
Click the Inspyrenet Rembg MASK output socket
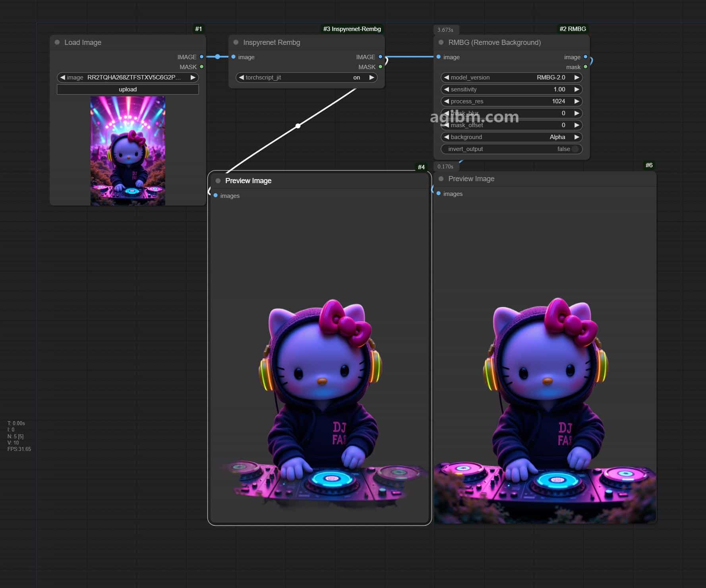click(381, 67)
